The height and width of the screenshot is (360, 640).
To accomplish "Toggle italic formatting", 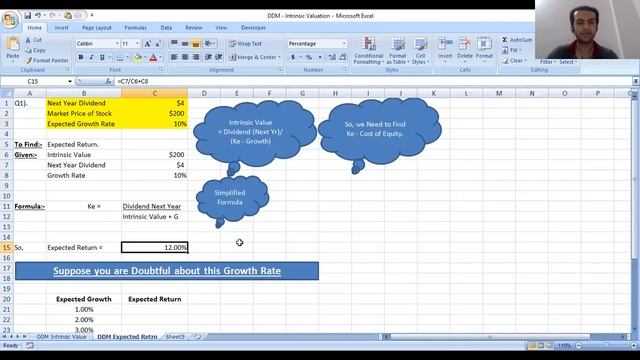I will point(91,57).
